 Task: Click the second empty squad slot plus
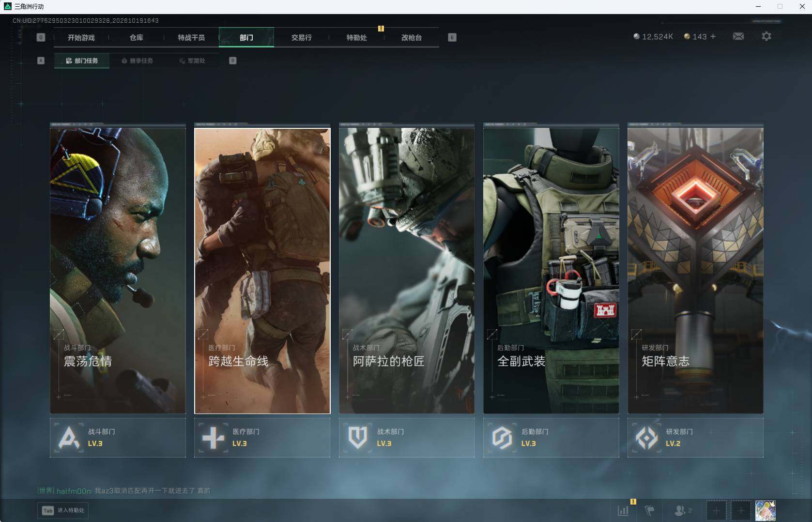coord(741,510)
